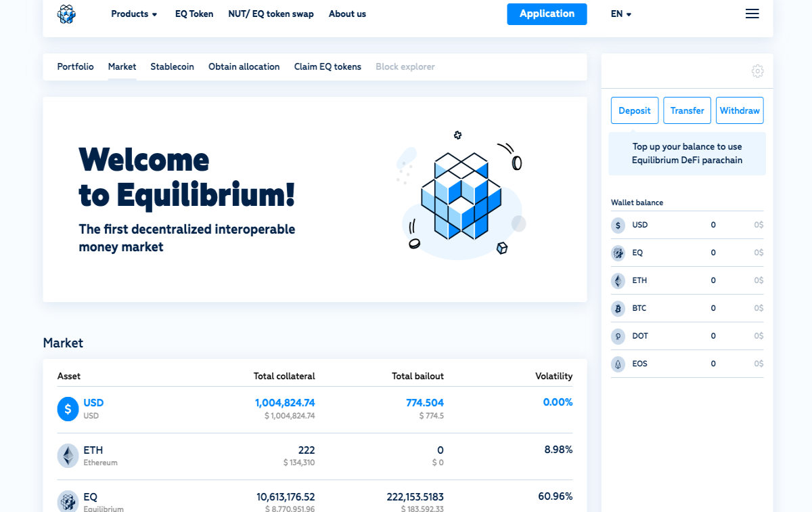Open the Block explorer tab

pos(405,66)
